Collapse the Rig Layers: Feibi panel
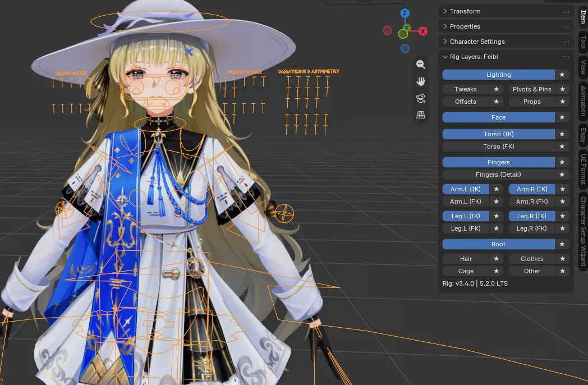 coord(445,57)
